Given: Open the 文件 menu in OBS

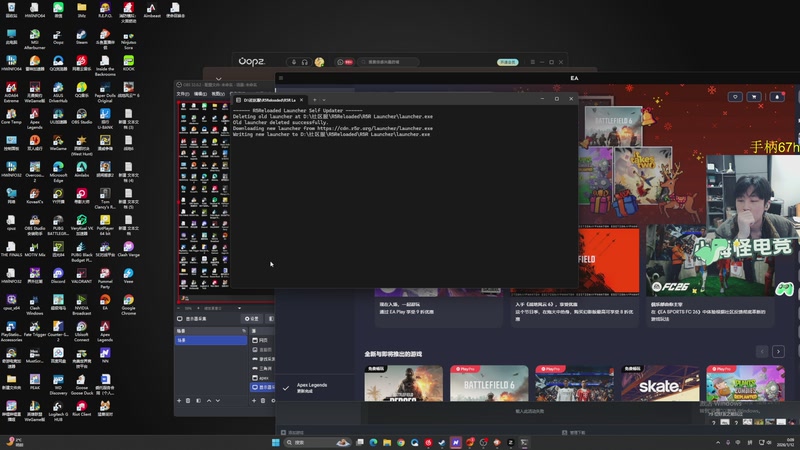Looking at the screenshot, I should 183,94.
